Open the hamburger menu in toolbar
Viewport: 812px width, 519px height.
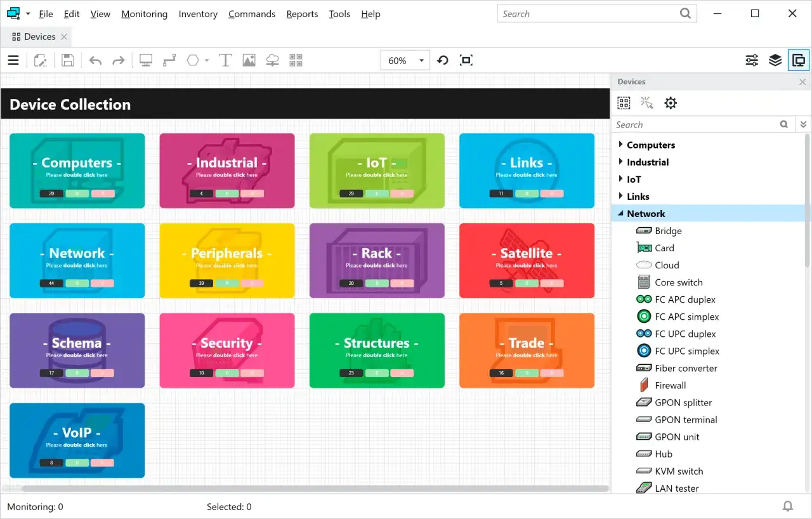click(x=13, y=60)
